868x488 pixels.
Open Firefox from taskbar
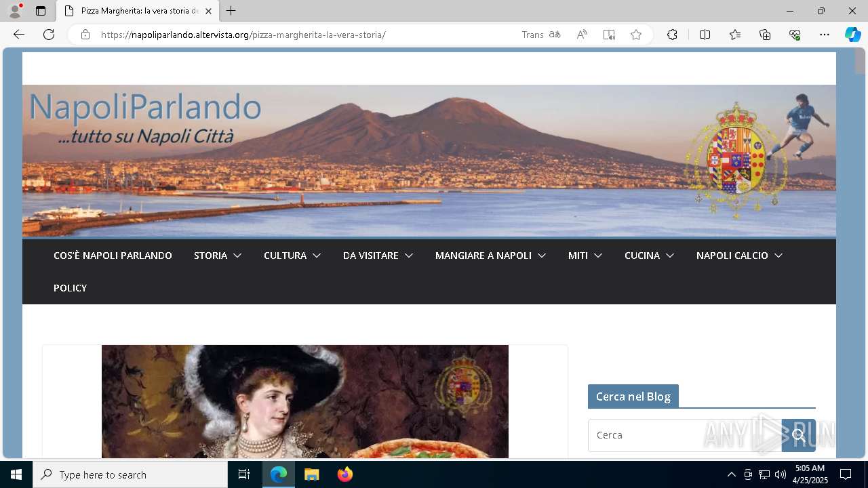click(x=345, y=474)
